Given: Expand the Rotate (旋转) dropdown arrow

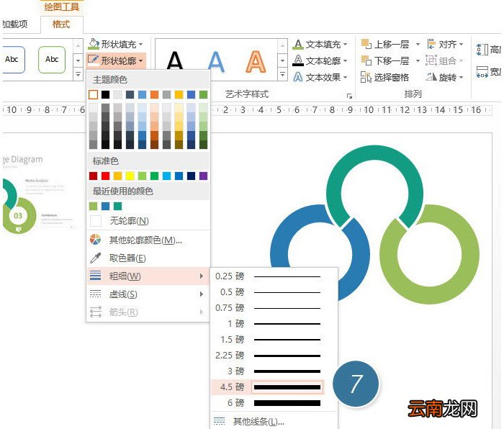Looking at the screenshot, I should 461,78.
